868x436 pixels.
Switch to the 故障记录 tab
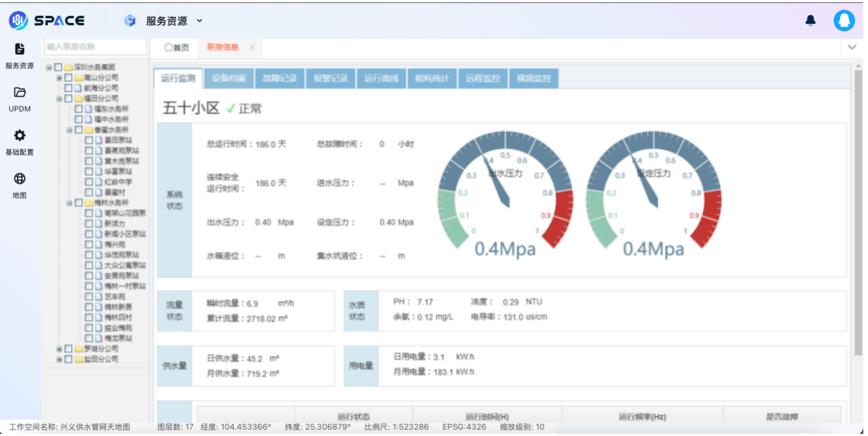tap(280, 78)
